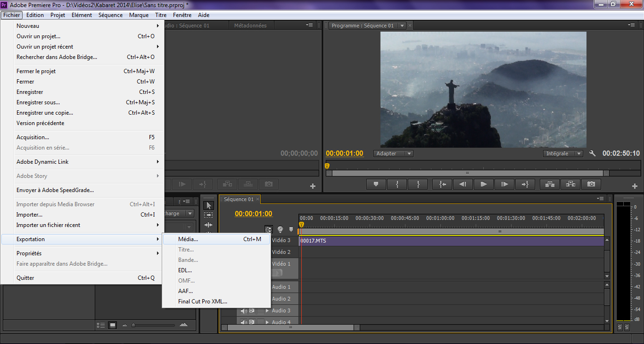Adjust Project panel thumbnail zoom slider
The image size is (644, 344).
[134, 325]
